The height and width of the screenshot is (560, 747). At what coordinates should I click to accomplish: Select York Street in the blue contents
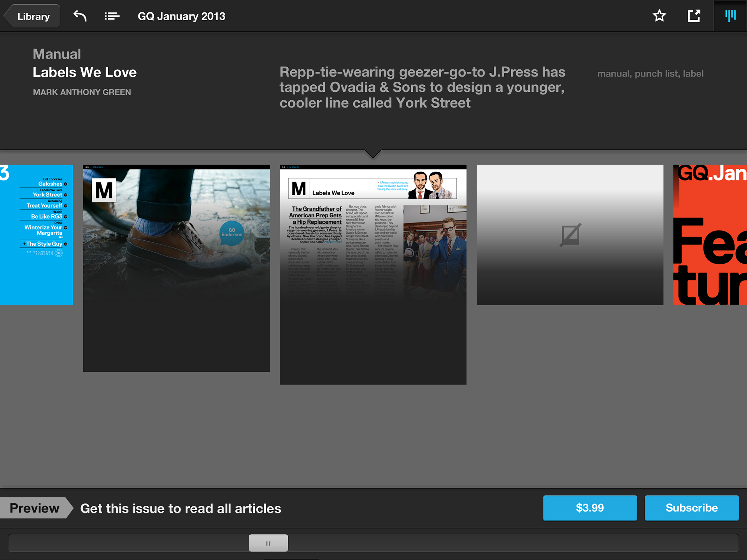[x=47, y=195]
